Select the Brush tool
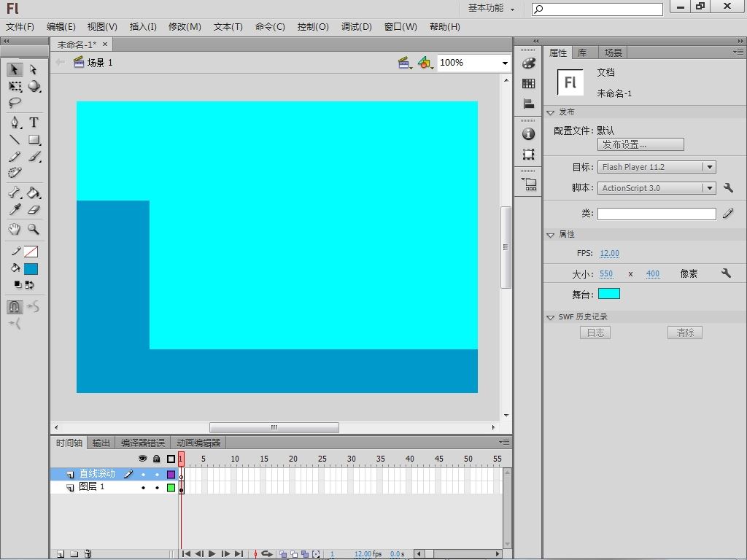 tap(34, 156)
